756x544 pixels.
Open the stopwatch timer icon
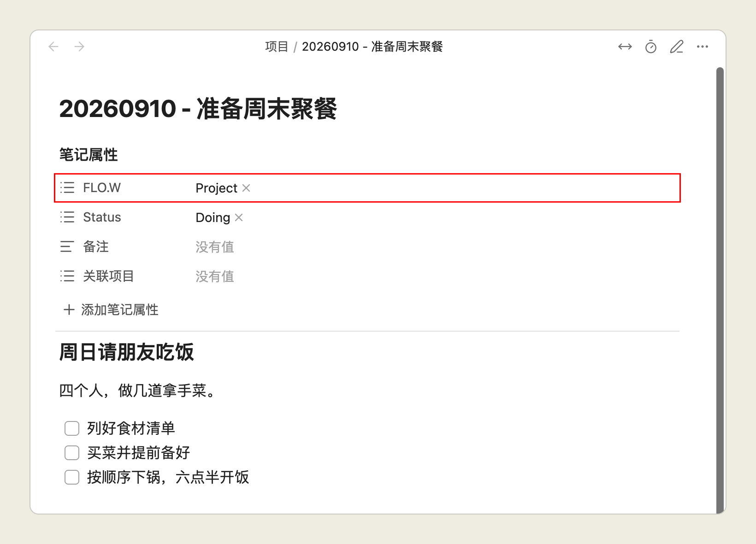pyautogui.click(x=651, y=47)
